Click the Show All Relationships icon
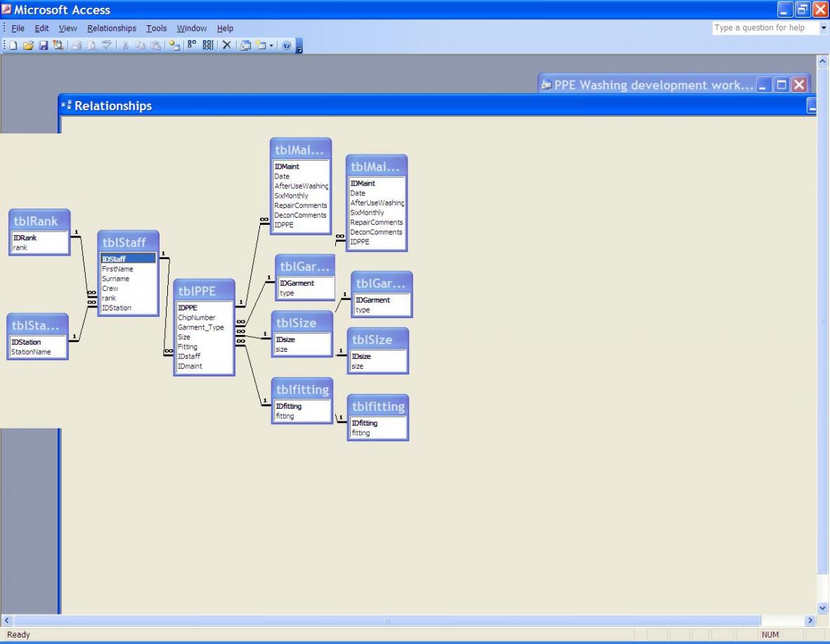The image size is (830, 644). pos(207,45)
